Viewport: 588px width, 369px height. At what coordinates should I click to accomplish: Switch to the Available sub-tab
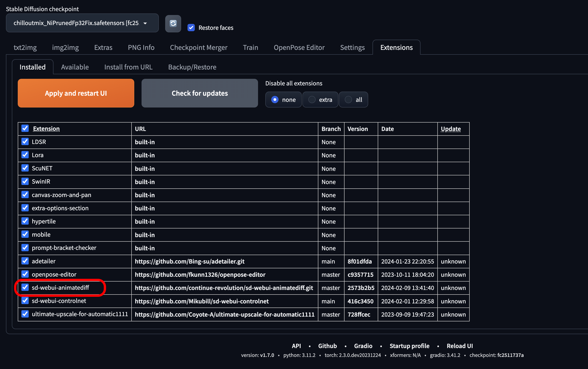tap(75, 67)
